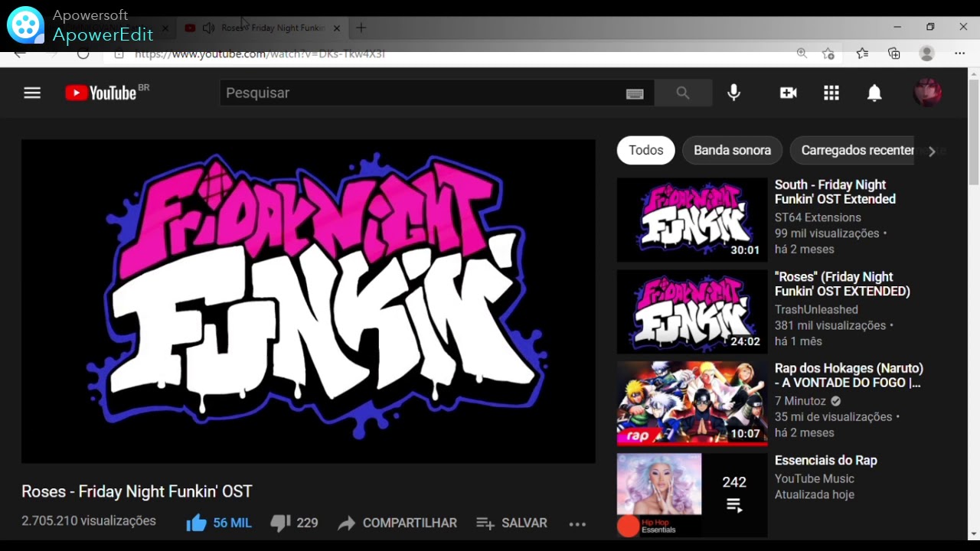Save video to playlist with SALVAR
980x551 pixels.
click(x=511, y=523)
